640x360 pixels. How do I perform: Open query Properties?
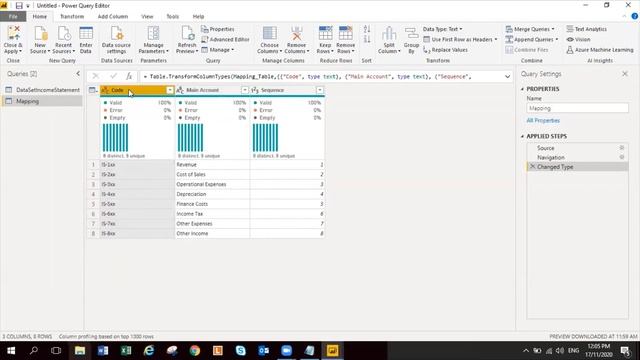tap(218, 29)
